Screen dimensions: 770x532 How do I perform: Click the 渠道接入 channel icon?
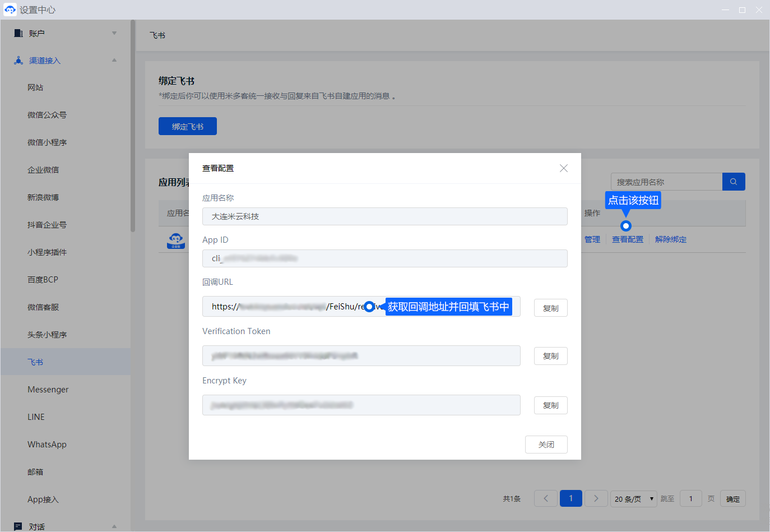click(x=18, y=61)
